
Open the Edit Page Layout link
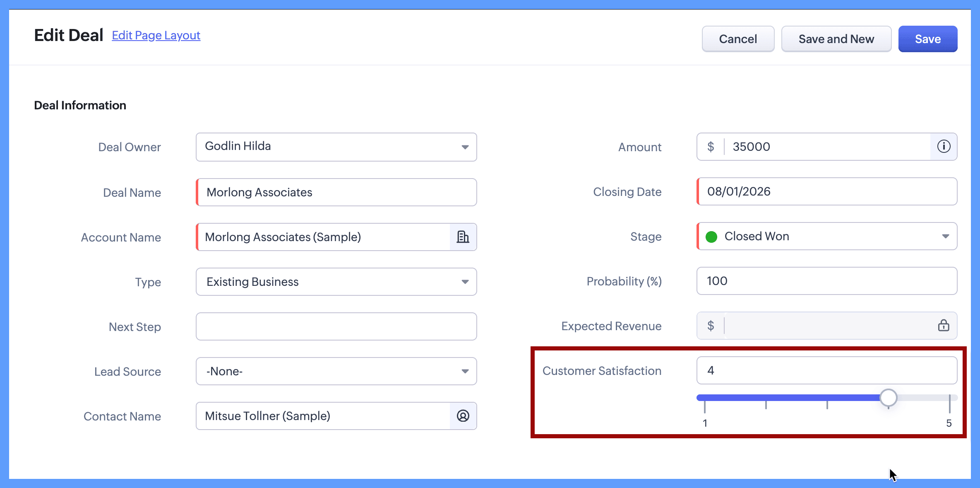pos(156,36)
